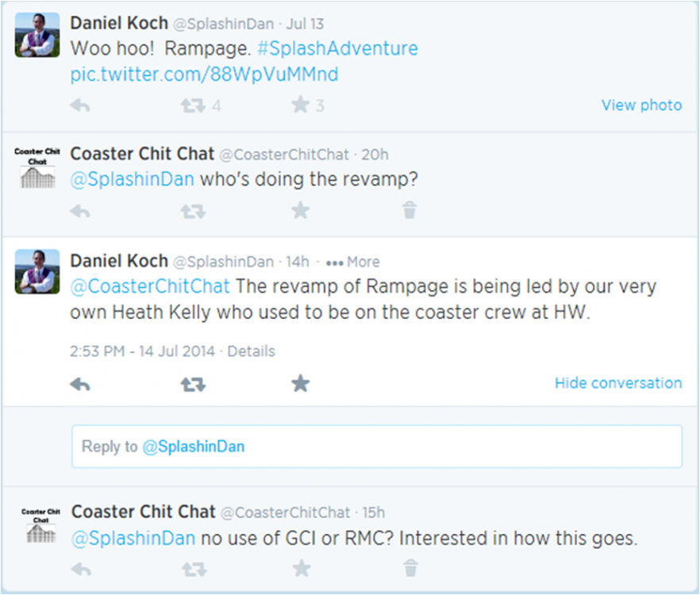
Task: Delete the "who's doing the revamp" tweet
Action: point(410,210)
